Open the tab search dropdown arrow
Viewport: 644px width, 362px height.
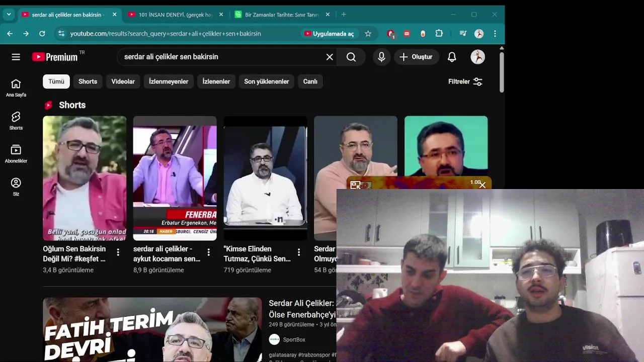(x=9, y=15)
